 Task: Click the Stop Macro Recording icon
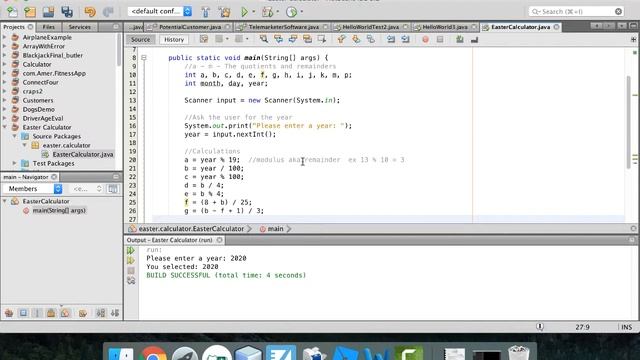pyautogui.click(x=440, y=39)
